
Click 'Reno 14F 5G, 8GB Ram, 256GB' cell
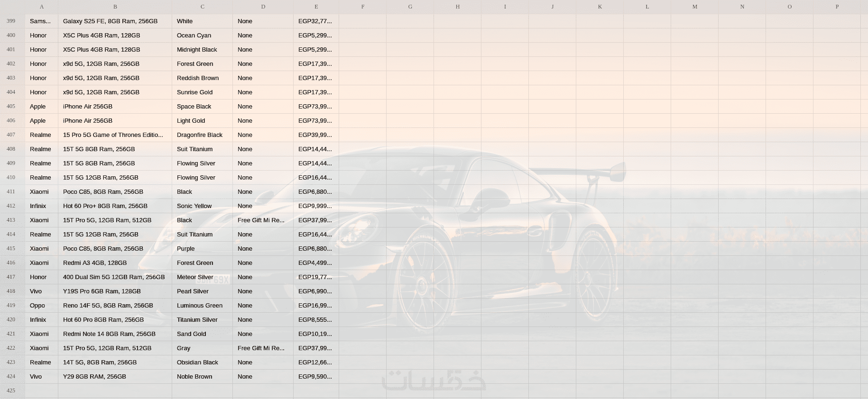115,306
